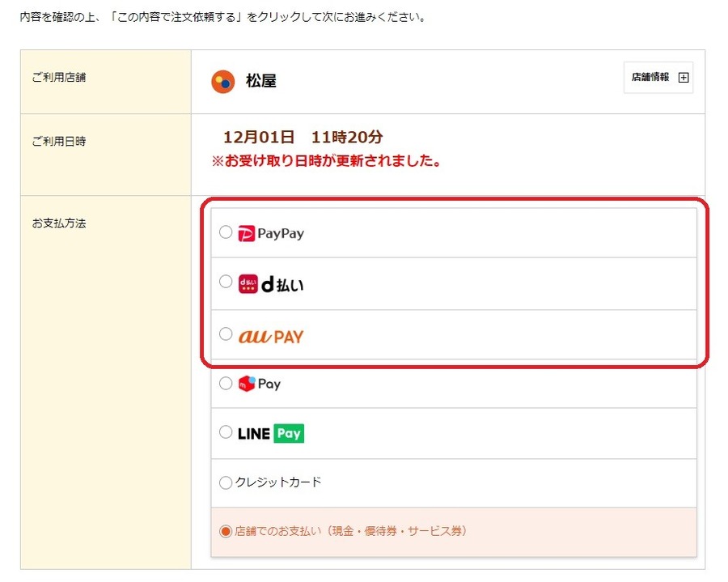Click the お支払方法 label
Image resolution: width=728 pixels, height=582 pixels.
[x=59, y=223]
